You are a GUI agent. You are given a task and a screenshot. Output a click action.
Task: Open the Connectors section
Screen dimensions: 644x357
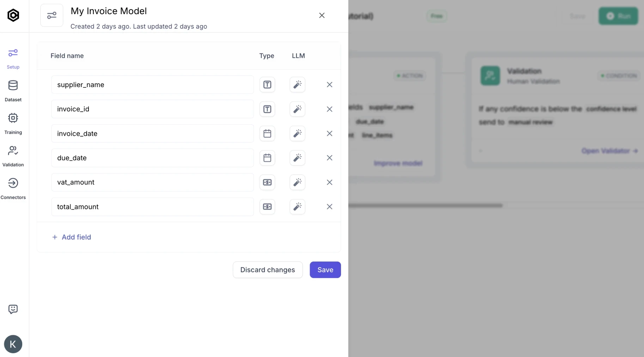[x=13, y=188]
